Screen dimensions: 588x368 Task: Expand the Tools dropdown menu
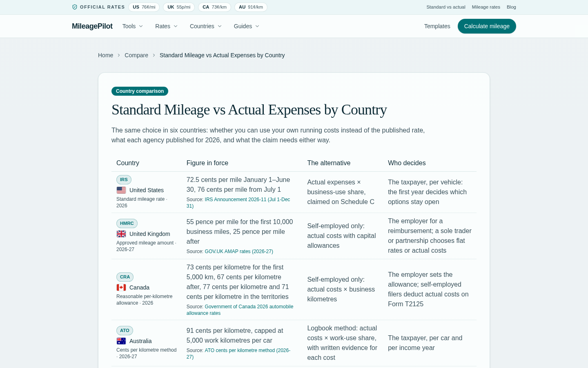tap(133, 26)
